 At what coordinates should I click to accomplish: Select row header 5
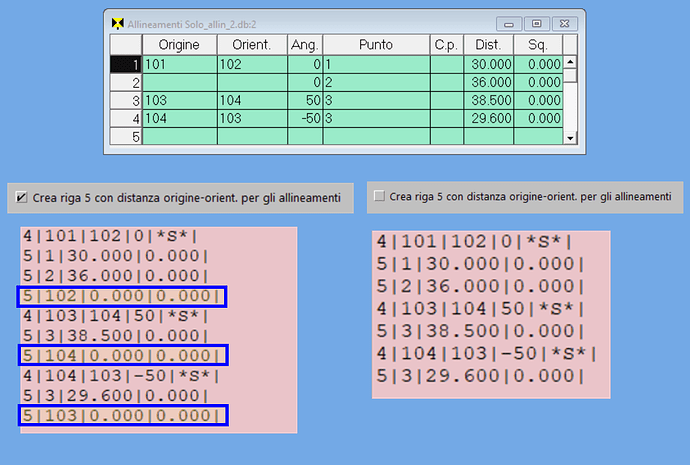[x=126, y=136]
